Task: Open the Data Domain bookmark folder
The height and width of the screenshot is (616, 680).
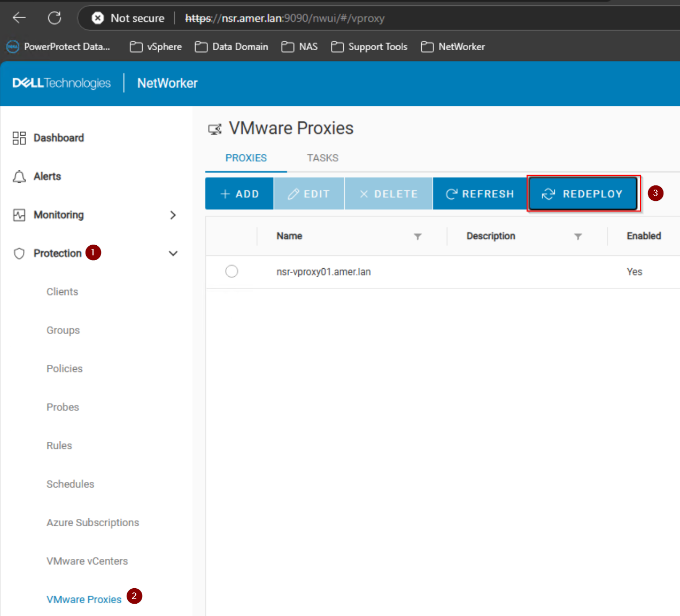Action: [x=231, y=46]
